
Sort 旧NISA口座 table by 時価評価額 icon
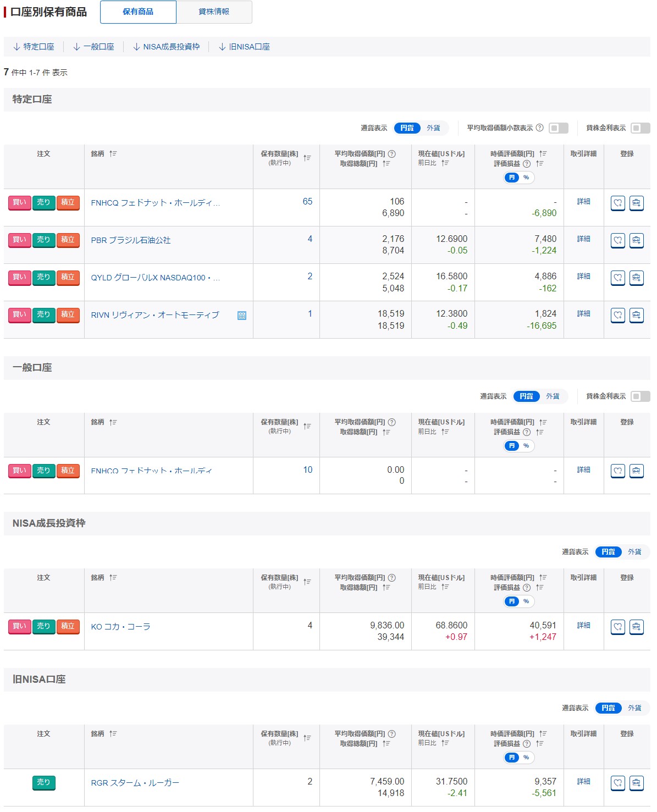click(543, 734)
